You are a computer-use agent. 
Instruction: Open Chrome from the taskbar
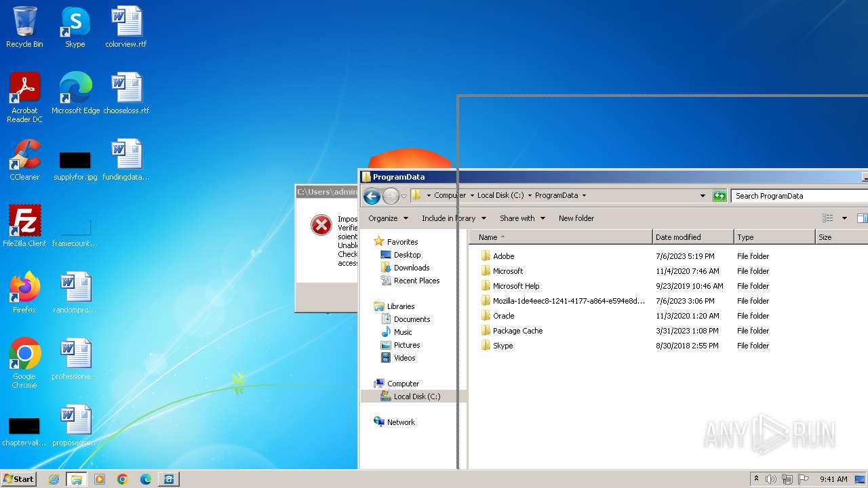[123, 479]
